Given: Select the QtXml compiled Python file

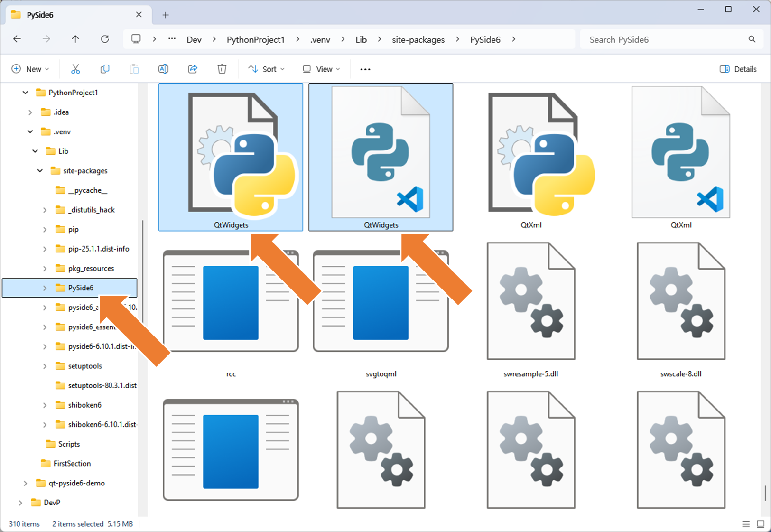Looking at the screenshot, I should click(x=531, y=158).
